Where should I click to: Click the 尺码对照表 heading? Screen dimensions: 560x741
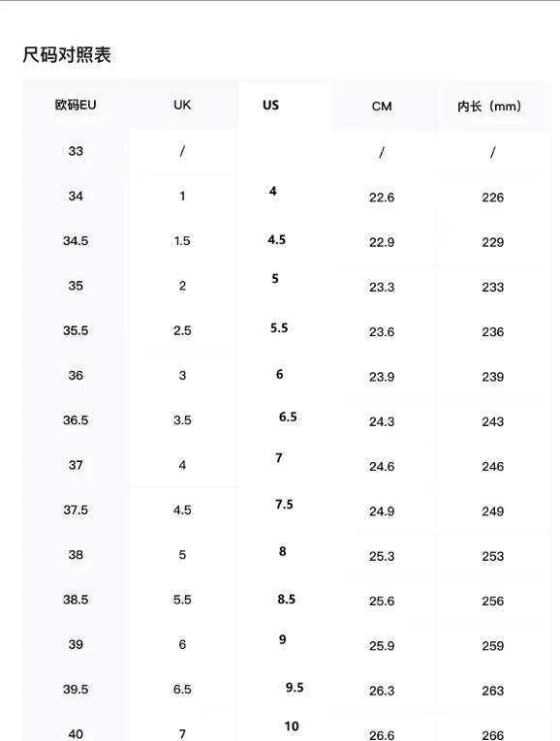pyautogui.click(x=67, y=55)
